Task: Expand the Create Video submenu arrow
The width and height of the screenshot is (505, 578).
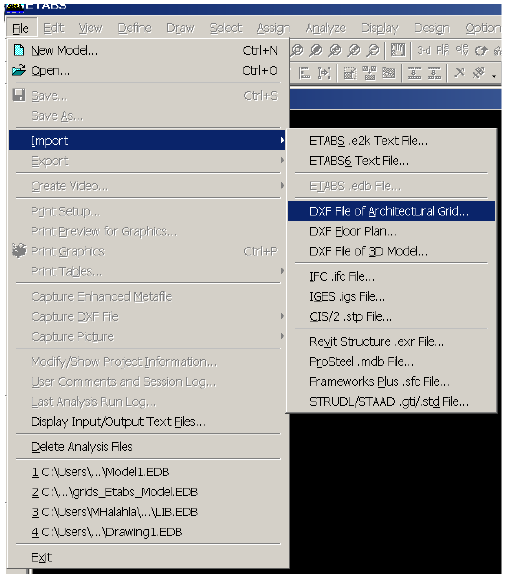Action: [x=282, y=185]
